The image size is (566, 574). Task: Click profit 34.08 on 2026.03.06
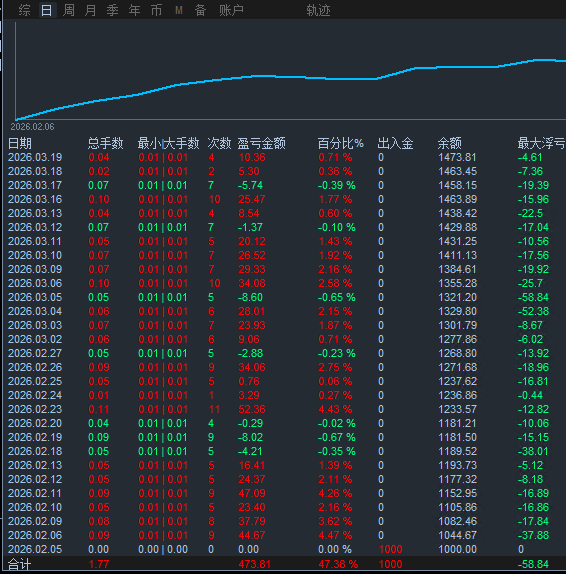point(252,283)
